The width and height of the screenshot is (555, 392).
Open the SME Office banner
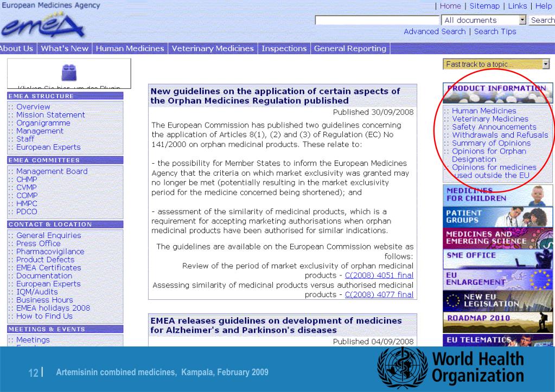pyautogui.click(x=497, y=259)
